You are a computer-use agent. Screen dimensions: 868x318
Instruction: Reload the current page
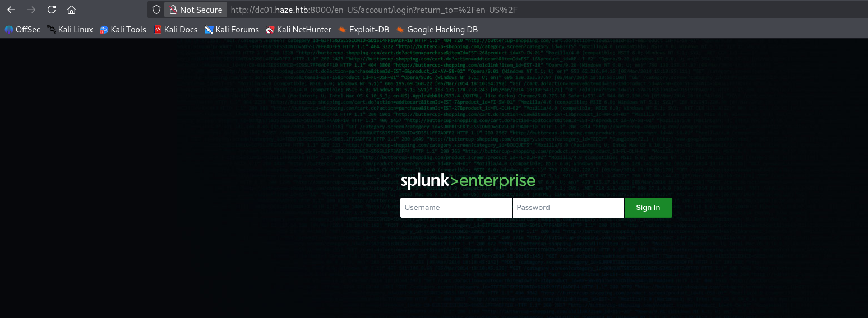point(51,10)
